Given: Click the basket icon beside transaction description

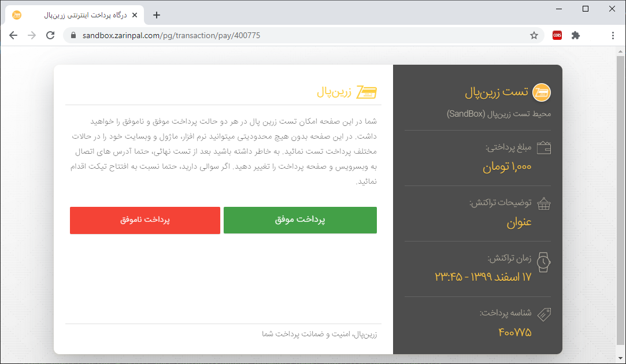Looking at the screenshot, I should tap(544, 203).
